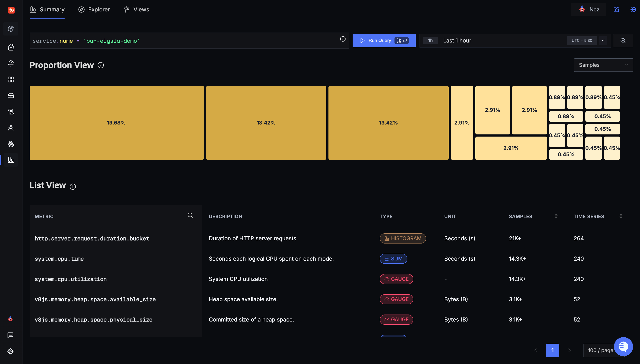Open system.cpu.utilization metric
The height and width of the screenshot is (364, 640).
click(x=71, y=279)
